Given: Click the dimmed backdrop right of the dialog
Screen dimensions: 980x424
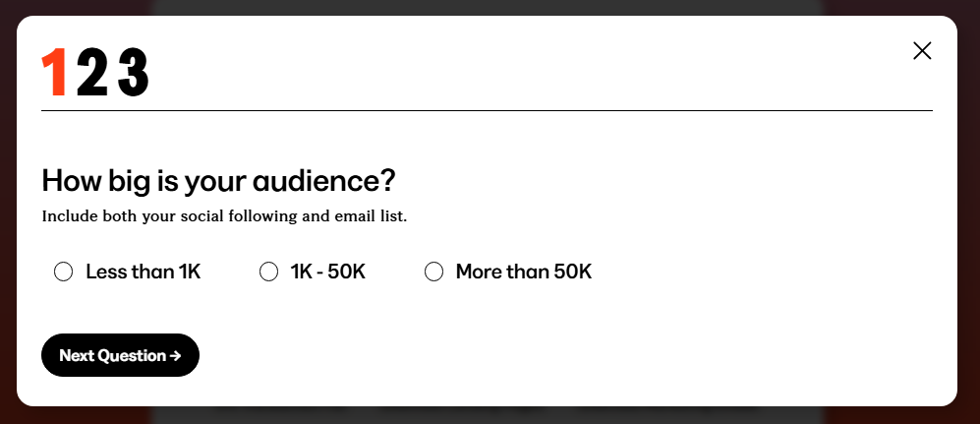Looking at the screenshot, I should (968, 212).
